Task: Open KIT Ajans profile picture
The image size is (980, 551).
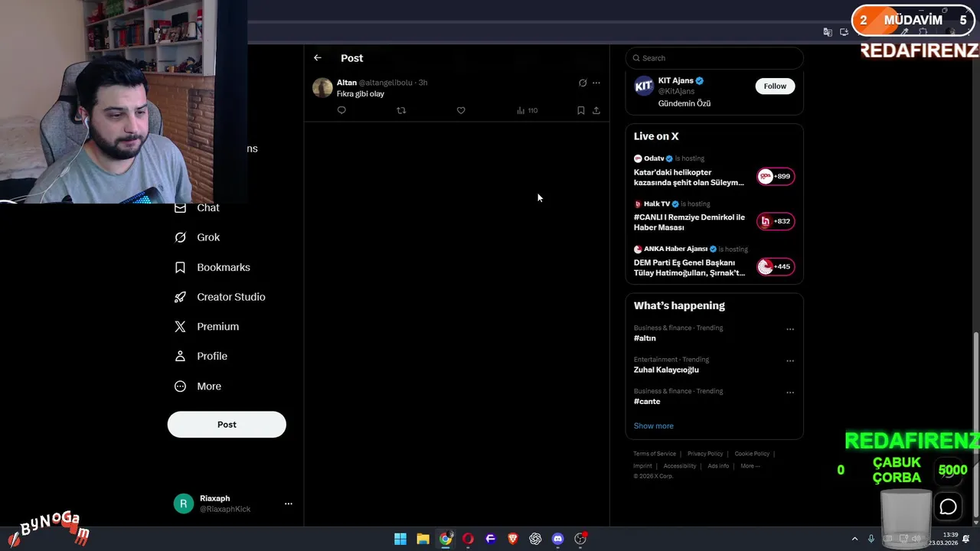Action: [x=644, y=86]
